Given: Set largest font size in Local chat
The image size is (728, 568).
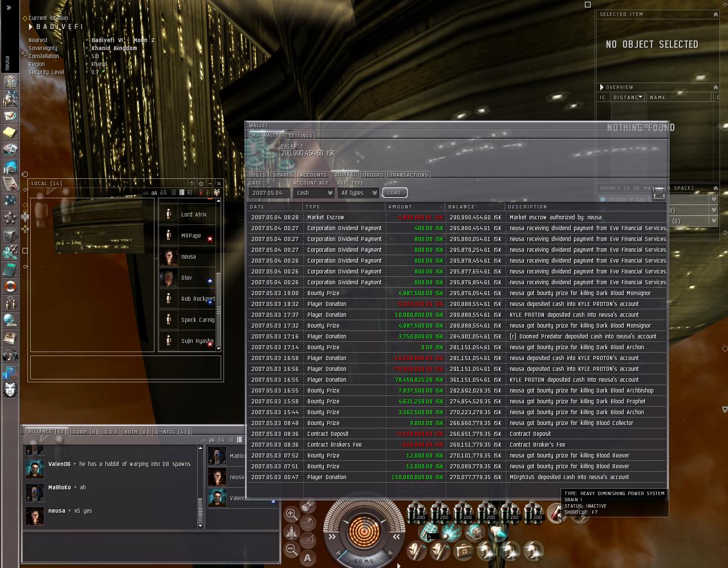Looking at the screenshot, I should (163, 193).
